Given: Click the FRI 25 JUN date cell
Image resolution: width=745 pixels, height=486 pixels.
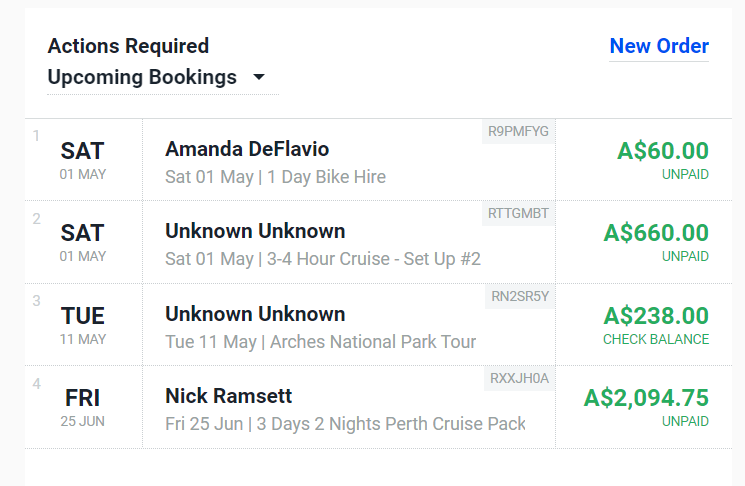Looking at the screenshot, I should (83, 406).
